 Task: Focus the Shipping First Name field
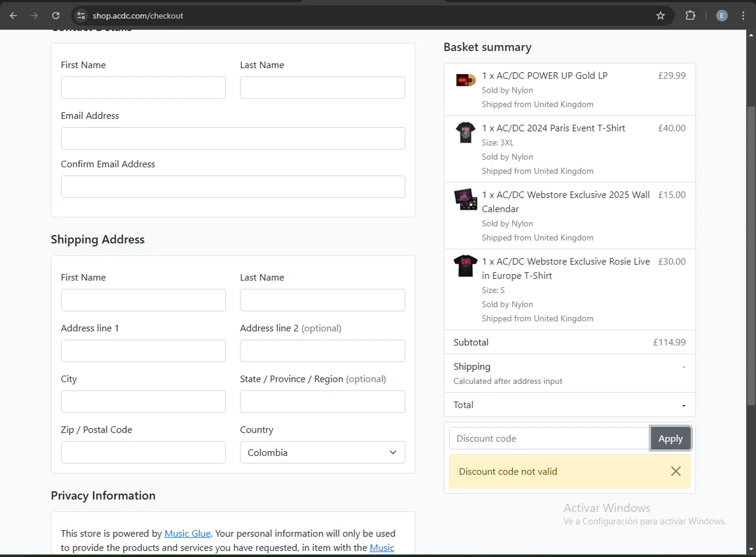pos(143,300)
